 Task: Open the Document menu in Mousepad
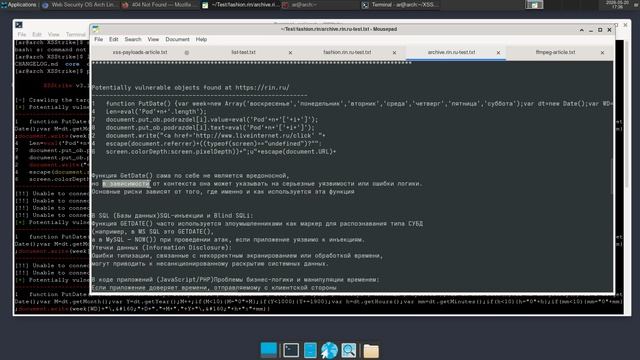177,40
